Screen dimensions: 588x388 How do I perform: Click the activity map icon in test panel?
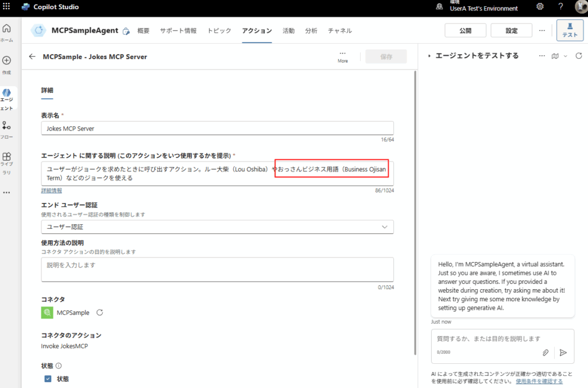pyautogui.click(x=555, y=56)
